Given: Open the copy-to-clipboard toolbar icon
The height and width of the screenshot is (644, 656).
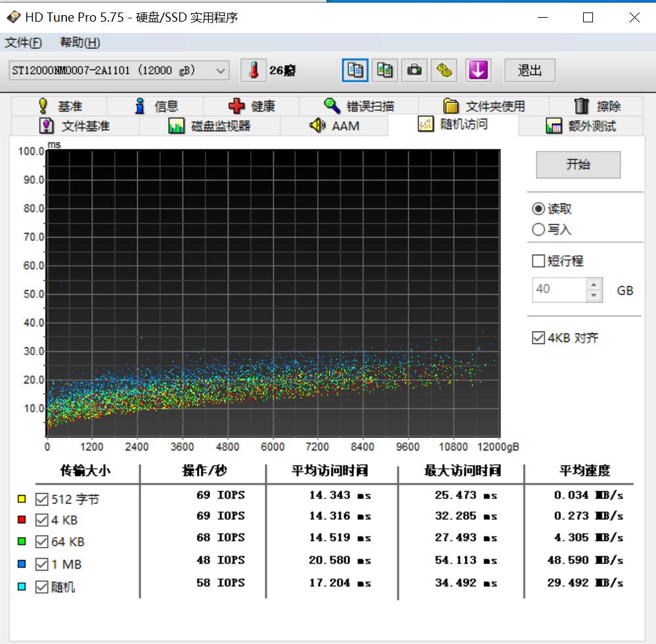Looking at the screenshot, I should click(x=355, y=70).
